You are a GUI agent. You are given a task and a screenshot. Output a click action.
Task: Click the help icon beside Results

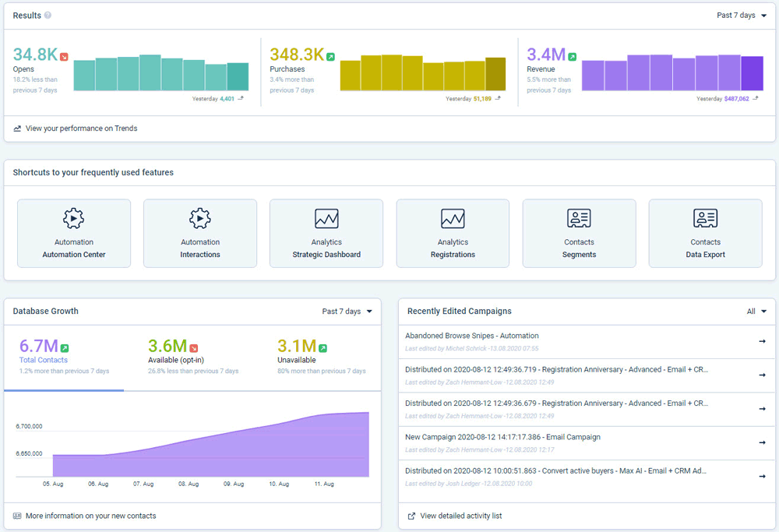[x=48, y=16]
